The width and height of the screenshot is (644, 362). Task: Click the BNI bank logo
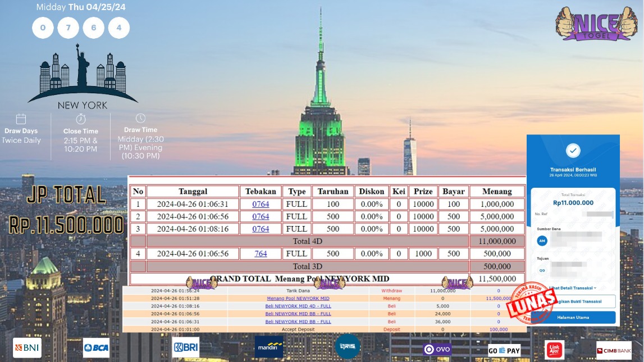point(27,348)
